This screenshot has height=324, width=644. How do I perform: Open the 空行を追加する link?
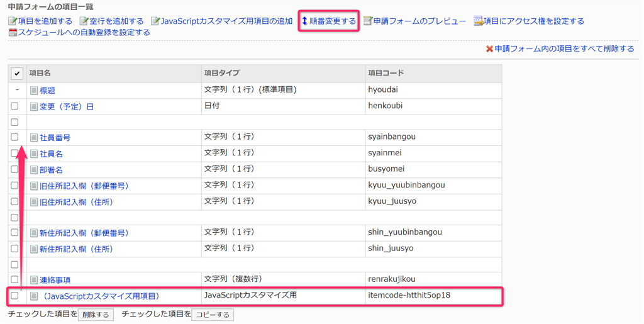[116, 21]
